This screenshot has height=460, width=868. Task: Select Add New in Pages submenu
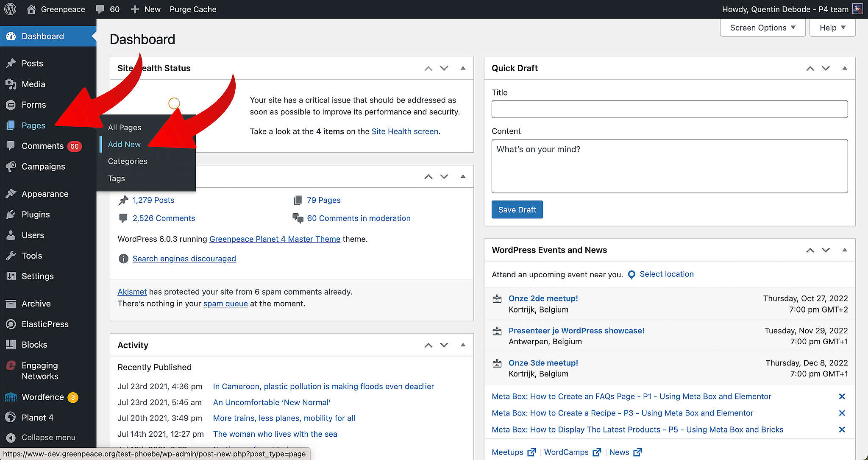click(124, 145)
